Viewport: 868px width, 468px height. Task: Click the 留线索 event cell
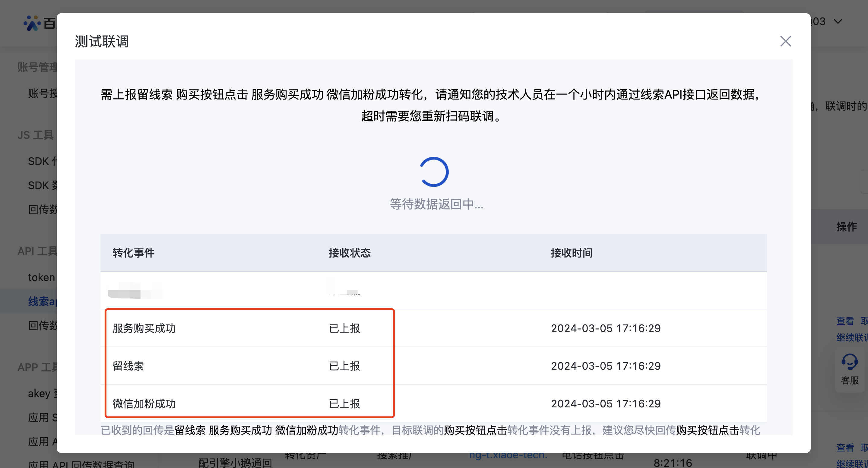tap(128, 366)
